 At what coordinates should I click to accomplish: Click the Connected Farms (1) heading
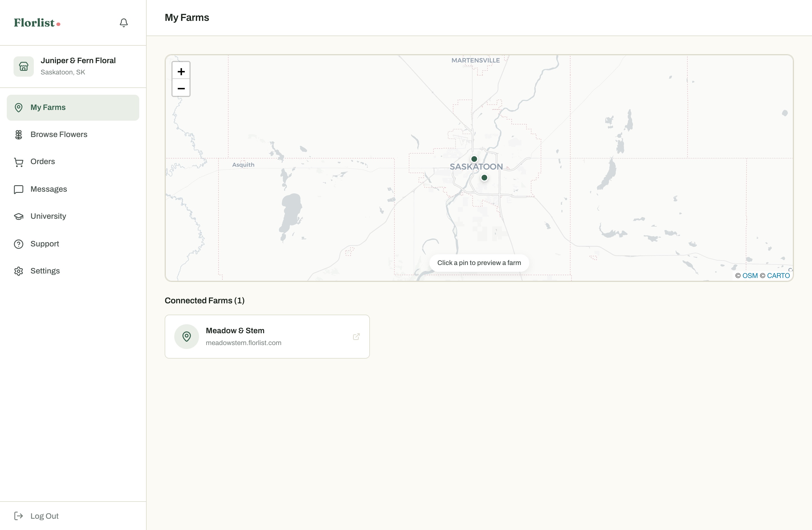204,301
